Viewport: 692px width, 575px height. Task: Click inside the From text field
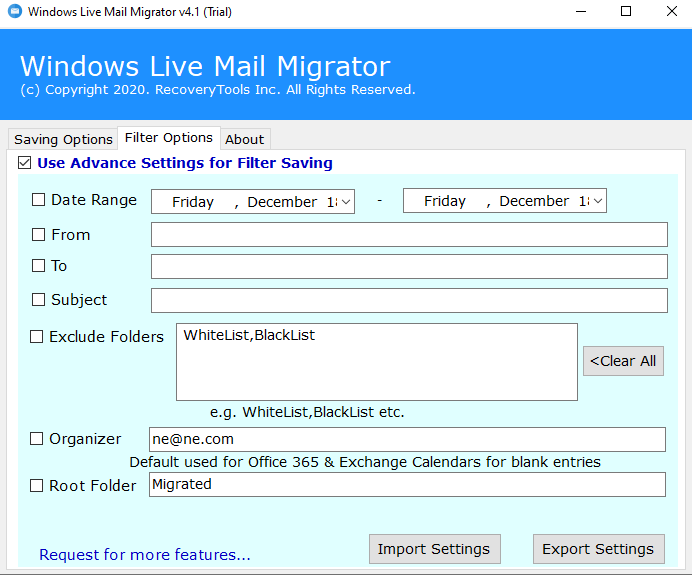(409, 234)
